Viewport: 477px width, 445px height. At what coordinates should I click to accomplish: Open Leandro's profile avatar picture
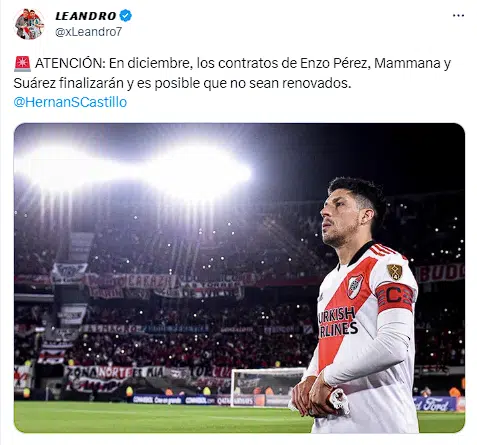click(29, 24)
